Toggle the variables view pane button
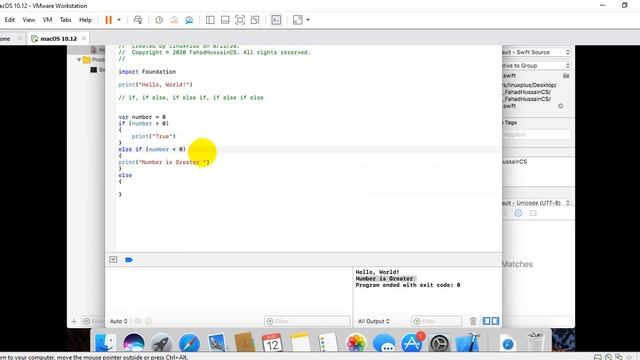Viewport: 640px width, 360px height. pos(487,321)
